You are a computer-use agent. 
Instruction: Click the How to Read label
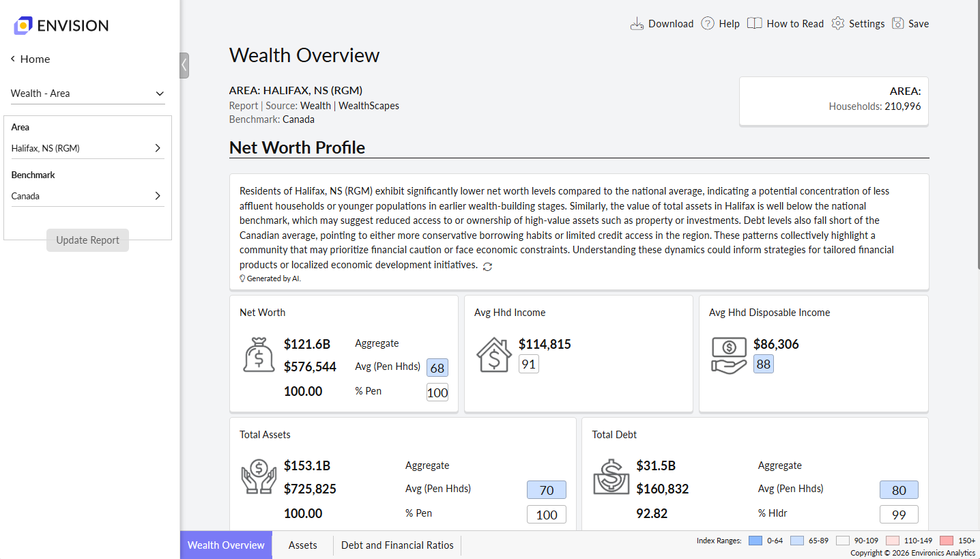click(795, 24)
